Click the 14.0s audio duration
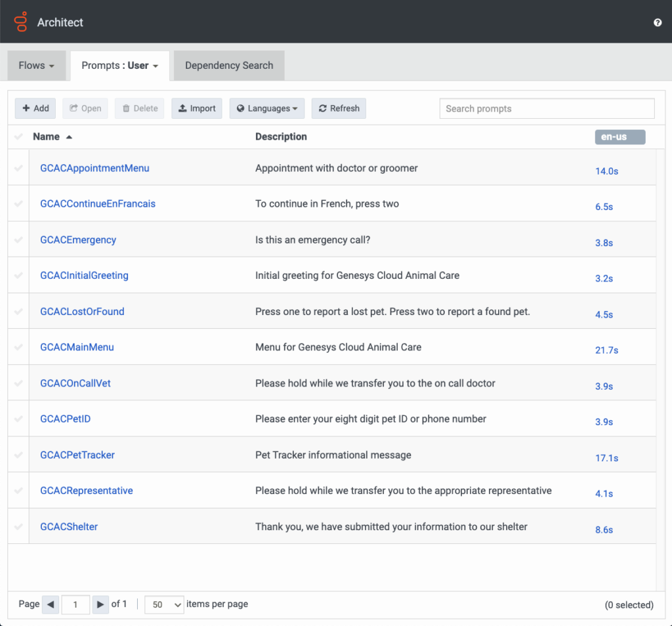Screen dimensions: 672x626 point(606,171)
